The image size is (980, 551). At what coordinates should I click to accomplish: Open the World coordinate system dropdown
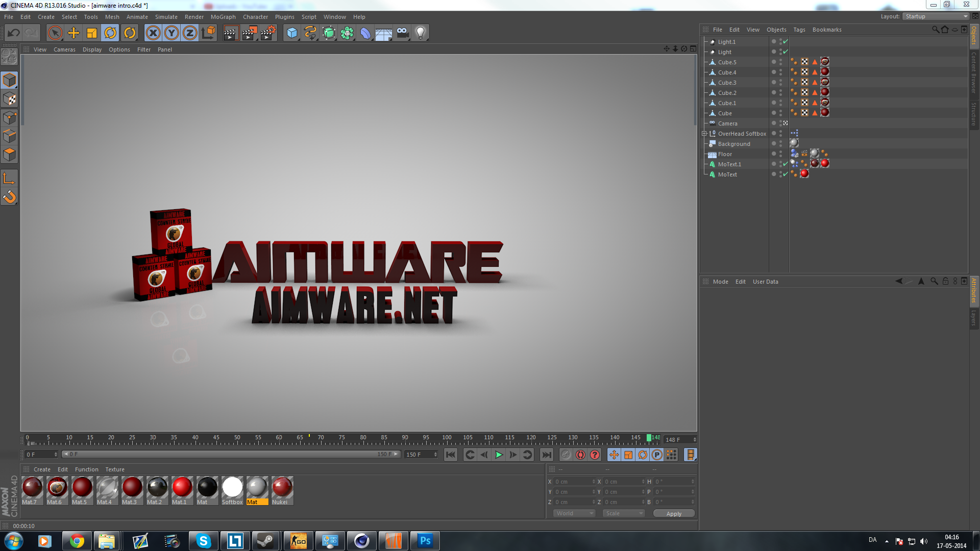574,513
